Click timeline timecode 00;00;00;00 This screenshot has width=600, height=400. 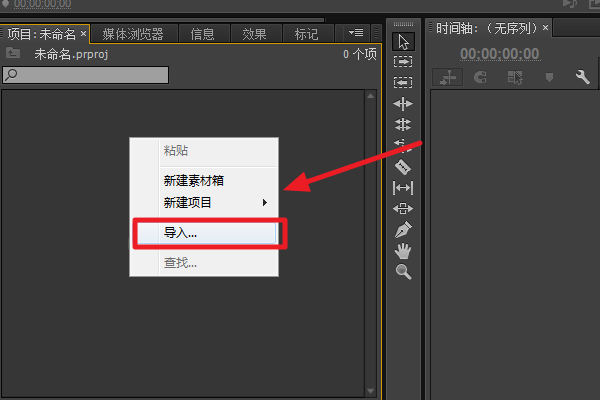500,54
